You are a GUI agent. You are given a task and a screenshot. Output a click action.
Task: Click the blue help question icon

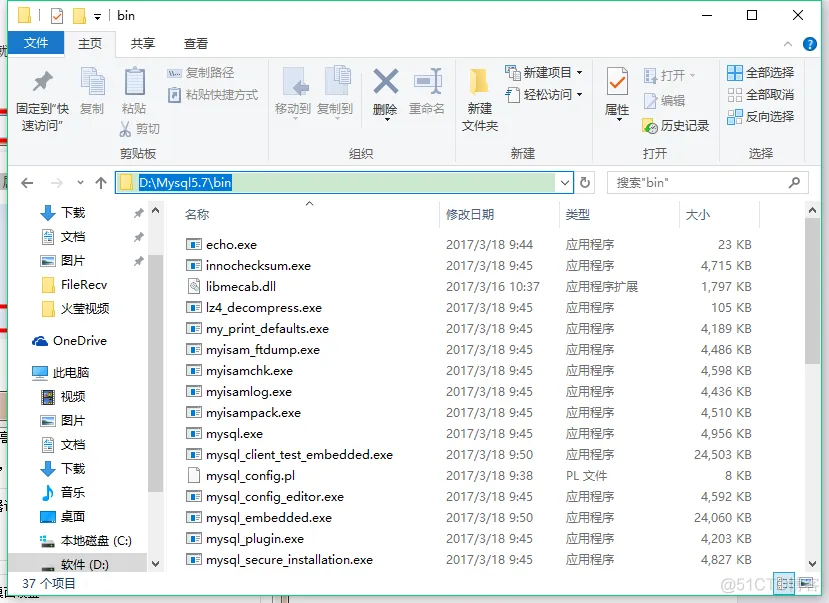(x=809, y=44)
